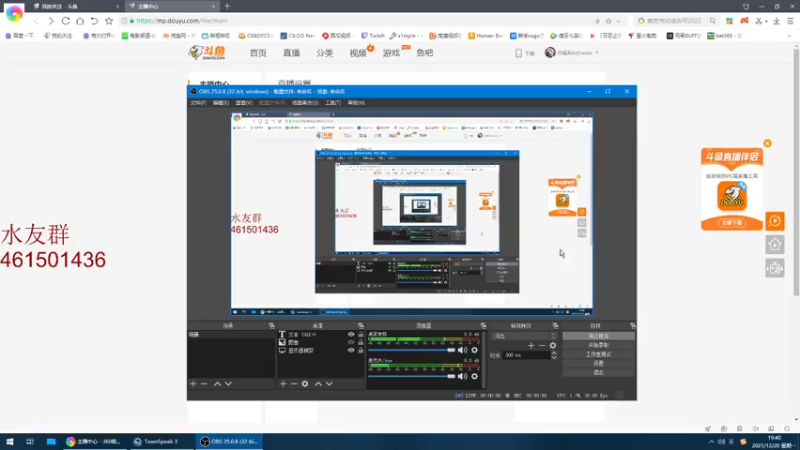This screenshot has width=800, height=450.
Task: Toggle visibility of the Display Capture source
Action: tap(351, 351)
